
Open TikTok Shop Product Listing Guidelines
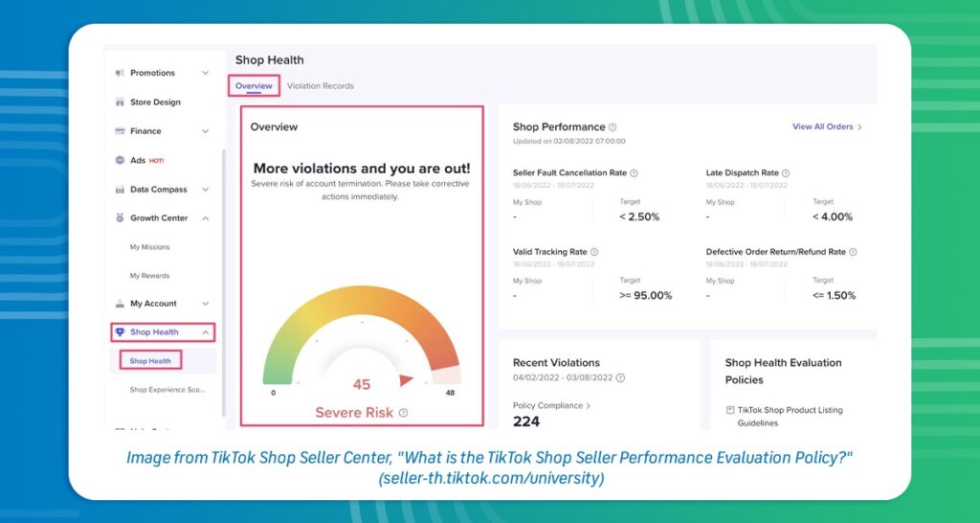pyautogui.click(x=790, y=417)
